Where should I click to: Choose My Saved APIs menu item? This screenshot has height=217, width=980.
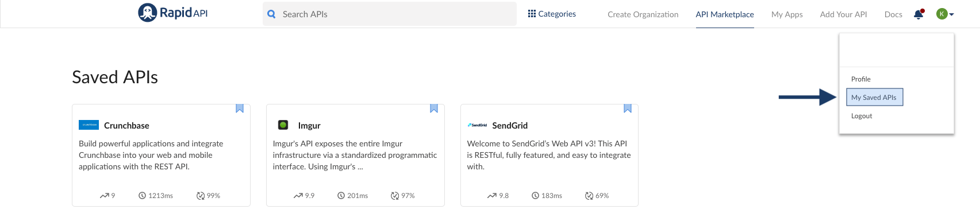[x=874, y=98]
